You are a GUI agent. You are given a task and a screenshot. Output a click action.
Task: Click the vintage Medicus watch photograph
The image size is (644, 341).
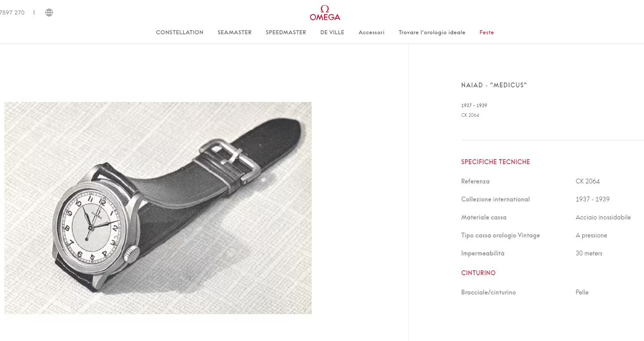[x=158, y=208]
